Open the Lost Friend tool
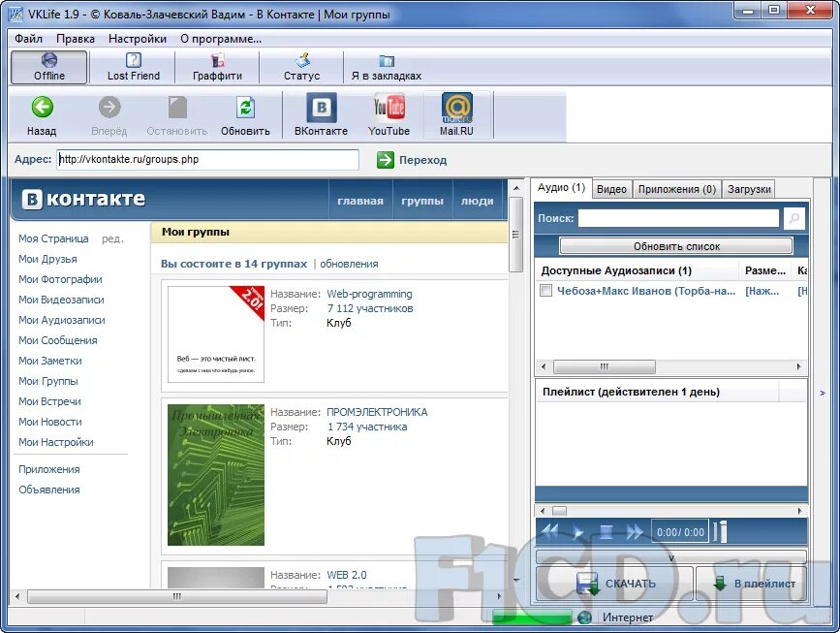The image size is (840, 633). click(x=134, y=68)
